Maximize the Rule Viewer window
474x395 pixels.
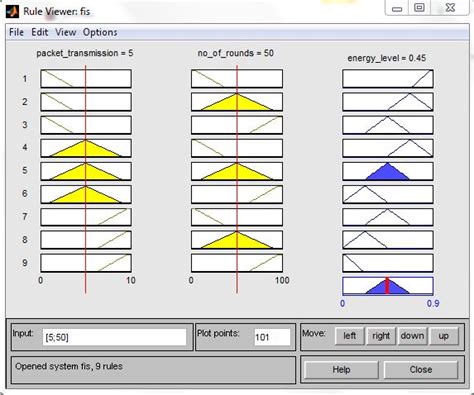coord(419,8)
